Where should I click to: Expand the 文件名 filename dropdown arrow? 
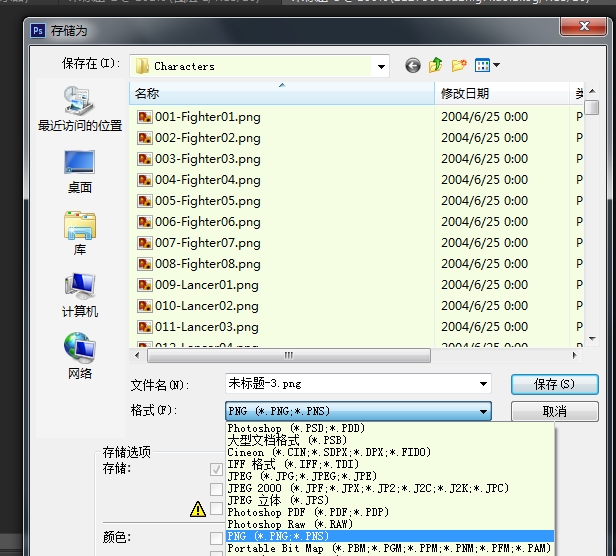483,384
